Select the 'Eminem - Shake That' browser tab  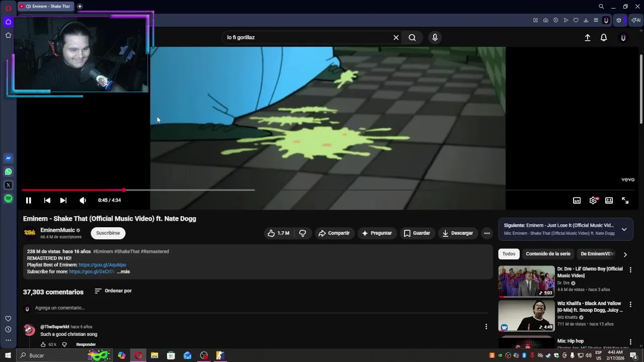pos(45,6)
